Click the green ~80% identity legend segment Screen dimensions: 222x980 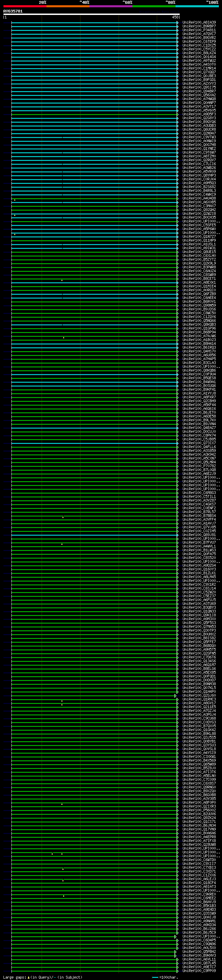(x=154, y=6)
